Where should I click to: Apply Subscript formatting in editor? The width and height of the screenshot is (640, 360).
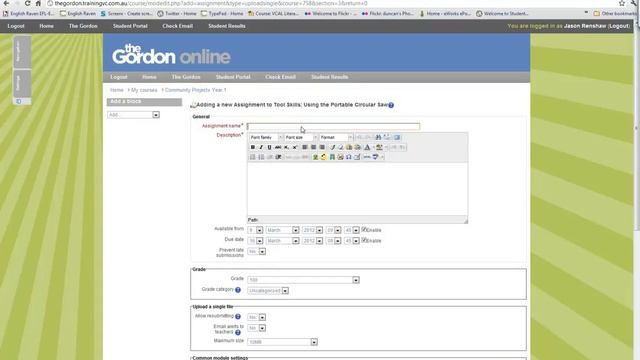287,147
